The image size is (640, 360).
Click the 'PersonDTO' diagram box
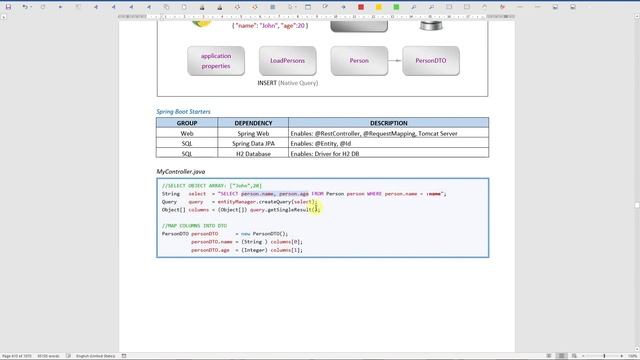point(431,61)
